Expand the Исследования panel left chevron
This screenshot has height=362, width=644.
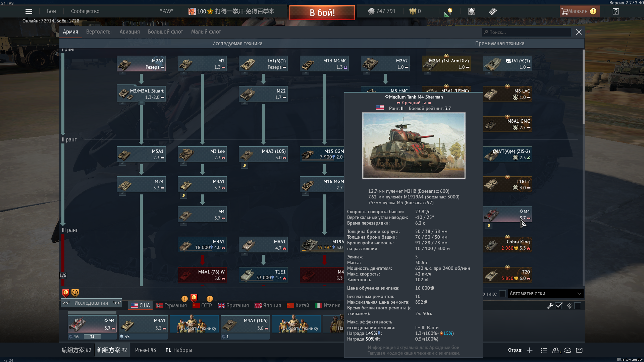[x=65, y=303]
